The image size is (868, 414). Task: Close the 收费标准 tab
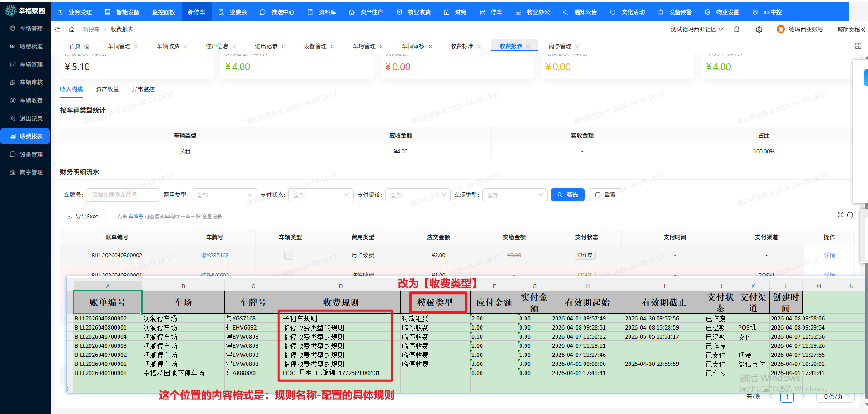point(479,47)
